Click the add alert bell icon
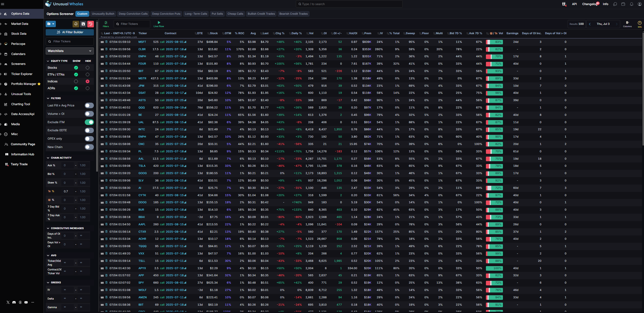This screenshot has height=313, width=644. coord(76,24)
